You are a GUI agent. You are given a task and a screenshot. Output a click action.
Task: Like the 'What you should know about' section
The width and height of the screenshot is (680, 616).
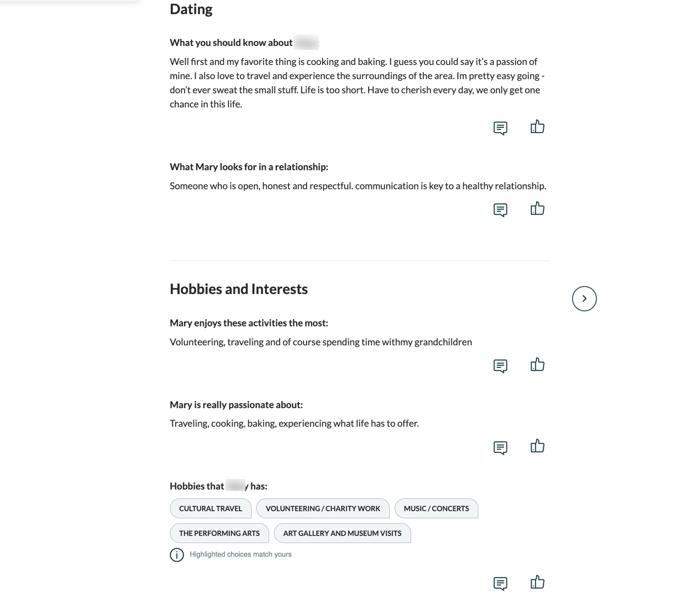pyautogui.click(x=537, y=127)
